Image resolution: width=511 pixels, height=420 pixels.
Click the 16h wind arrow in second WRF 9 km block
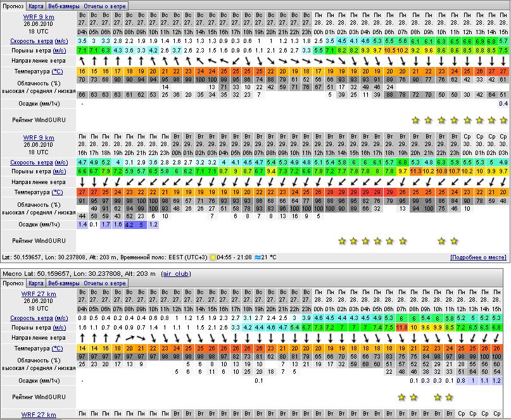(x=82, y=182)
